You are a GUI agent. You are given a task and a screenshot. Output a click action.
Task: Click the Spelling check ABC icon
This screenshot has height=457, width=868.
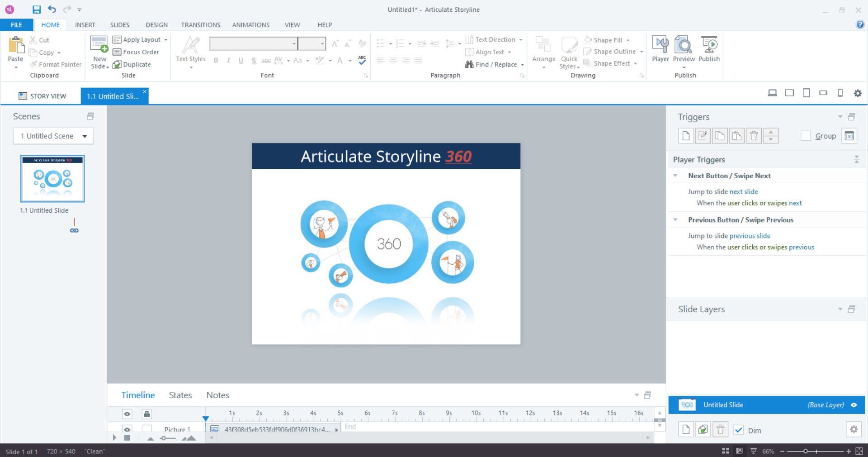[362, 60]
